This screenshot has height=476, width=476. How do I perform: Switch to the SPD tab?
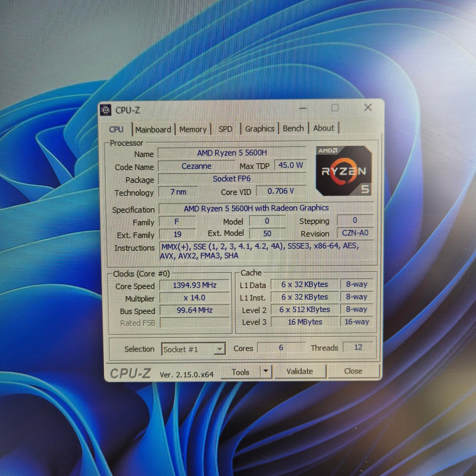226,129
